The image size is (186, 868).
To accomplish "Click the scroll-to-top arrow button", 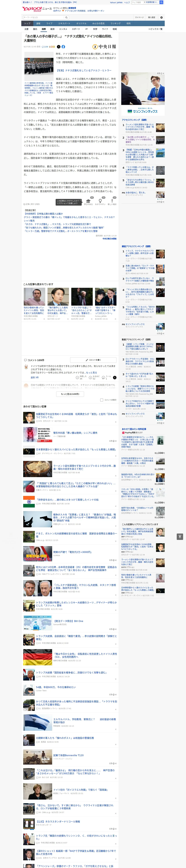I will point(180,536).
